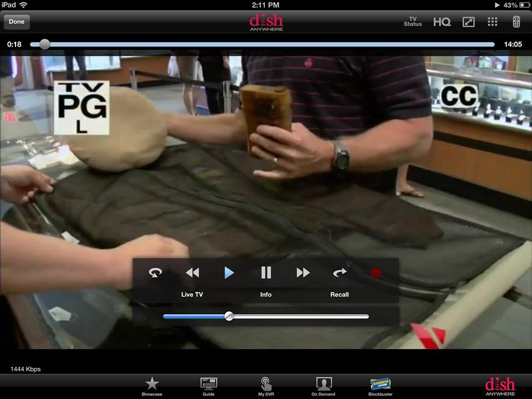Viewport: 532px width, 399px height.
Task: Start recording with red record button
Action: 376,273
